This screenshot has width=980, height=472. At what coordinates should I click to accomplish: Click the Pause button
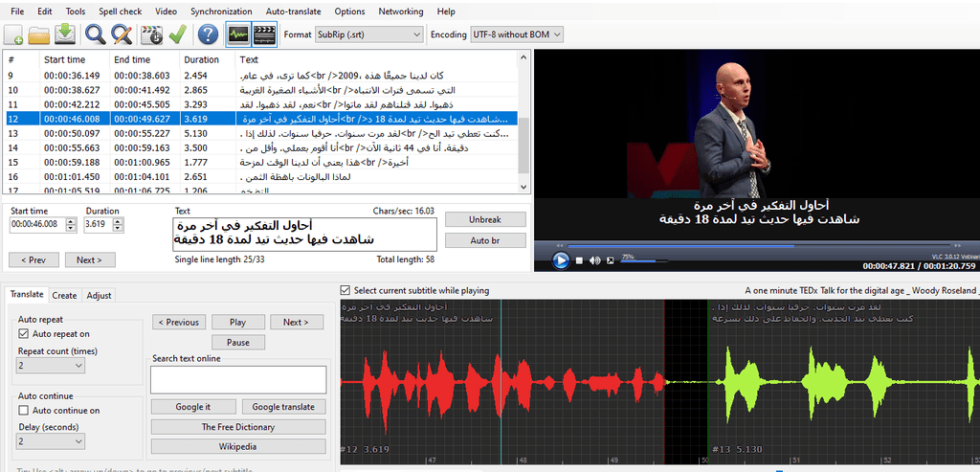coord(238,343)
